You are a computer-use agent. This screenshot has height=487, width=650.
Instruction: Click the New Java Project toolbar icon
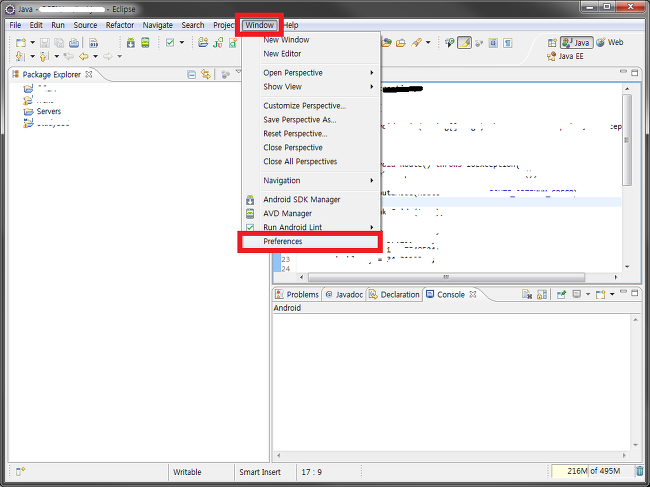(203, 43)
